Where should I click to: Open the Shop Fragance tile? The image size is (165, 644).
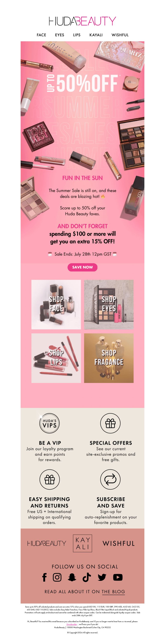[x=109, y=358]
